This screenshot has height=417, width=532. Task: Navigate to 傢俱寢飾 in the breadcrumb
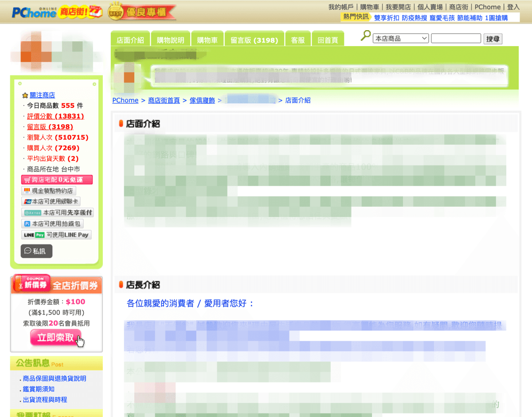pyautogui.click(x=202, y=100)
